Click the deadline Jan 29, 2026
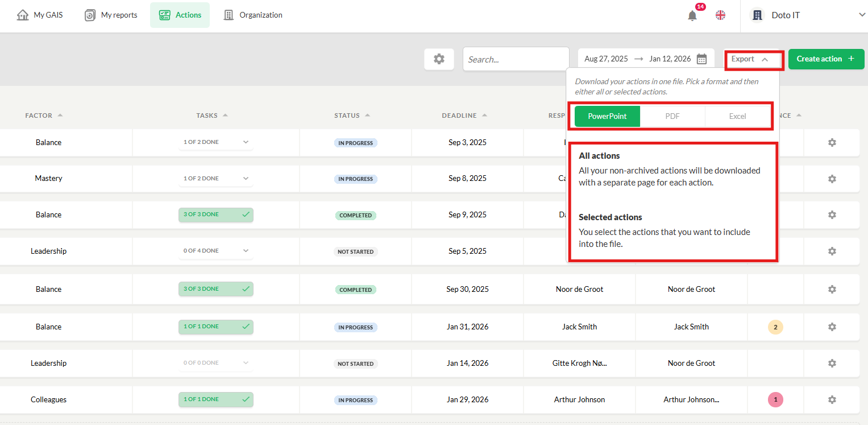This screenshot has width=868, height=425. [467, 399]
